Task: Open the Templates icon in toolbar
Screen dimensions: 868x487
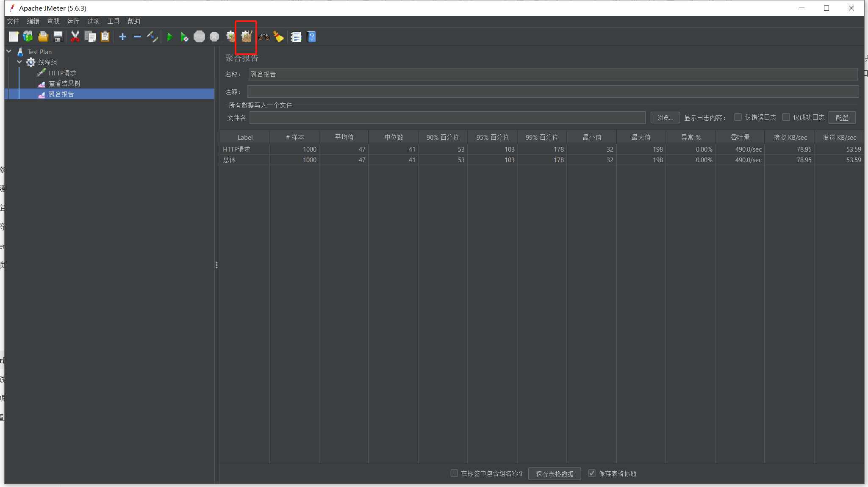Action: [x=28, y=37]
